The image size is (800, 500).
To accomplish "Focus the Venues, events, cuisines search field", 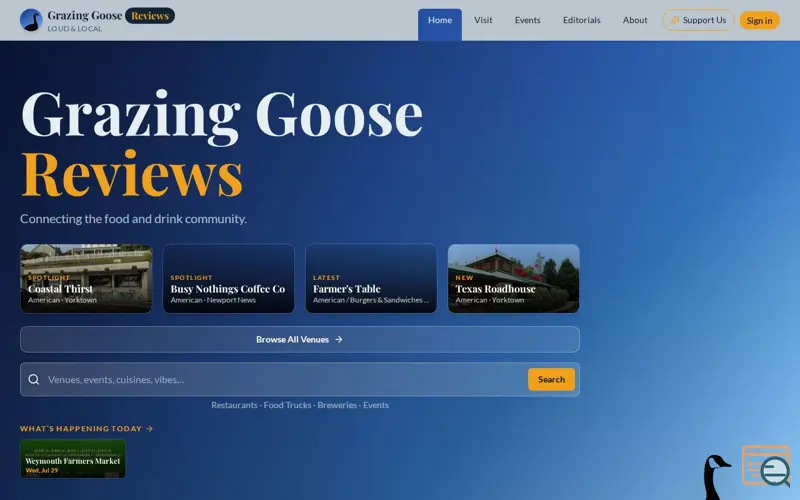I will coord(283,379).
